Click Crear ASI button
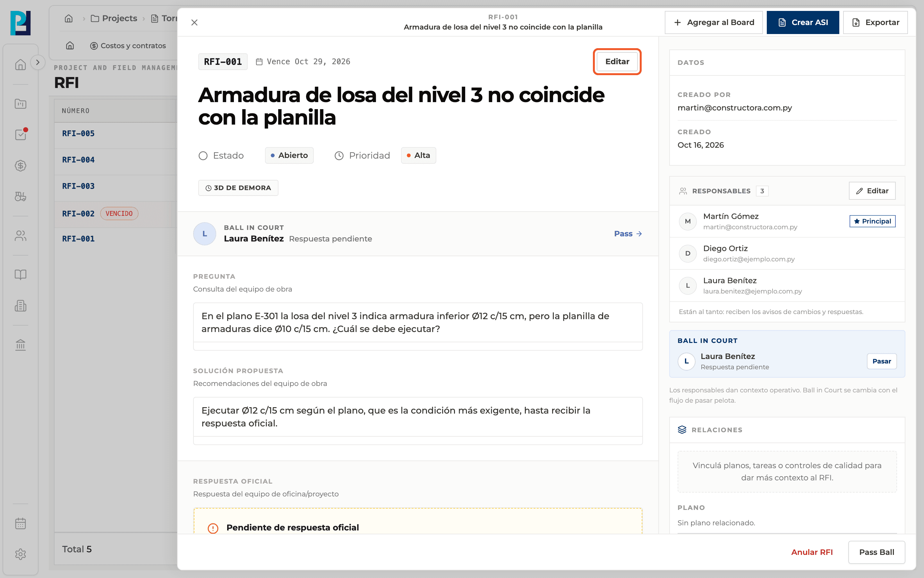 tap(803, 22)
